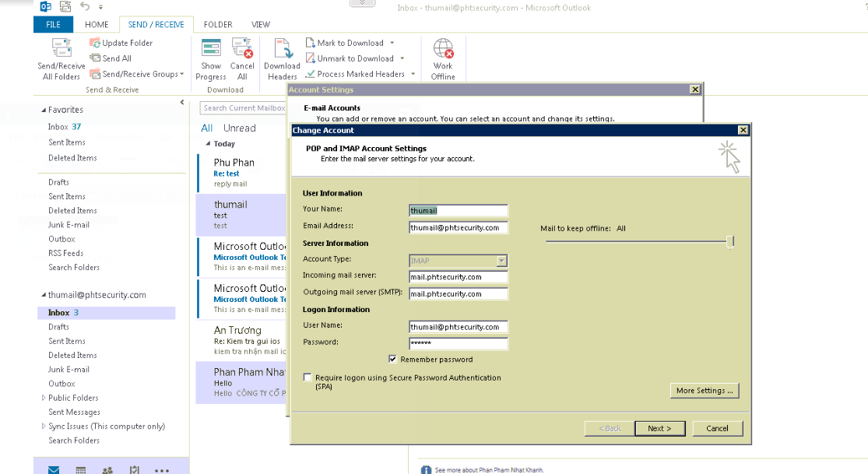868x474 pixels.
Task: Collapse the Today message group
Action: tap(208, 143)
